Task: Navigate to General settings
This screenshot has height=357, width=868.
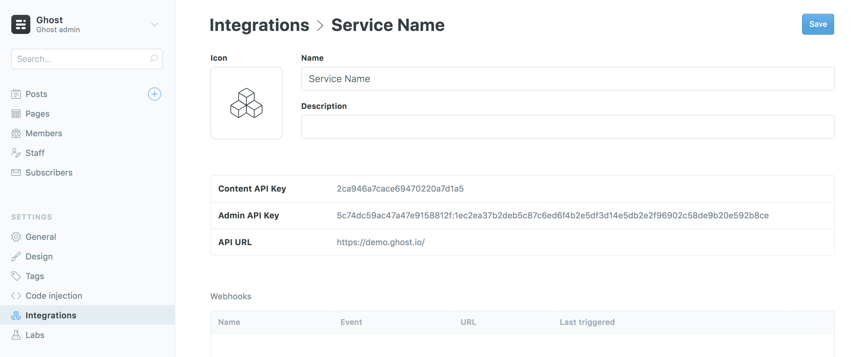Action: coord(40,236)
